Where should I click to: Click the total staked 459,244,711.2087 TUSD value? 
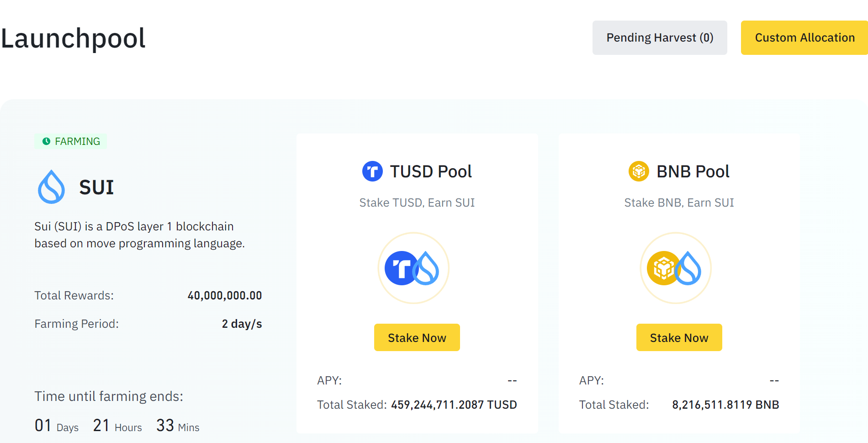coord(454,405)
